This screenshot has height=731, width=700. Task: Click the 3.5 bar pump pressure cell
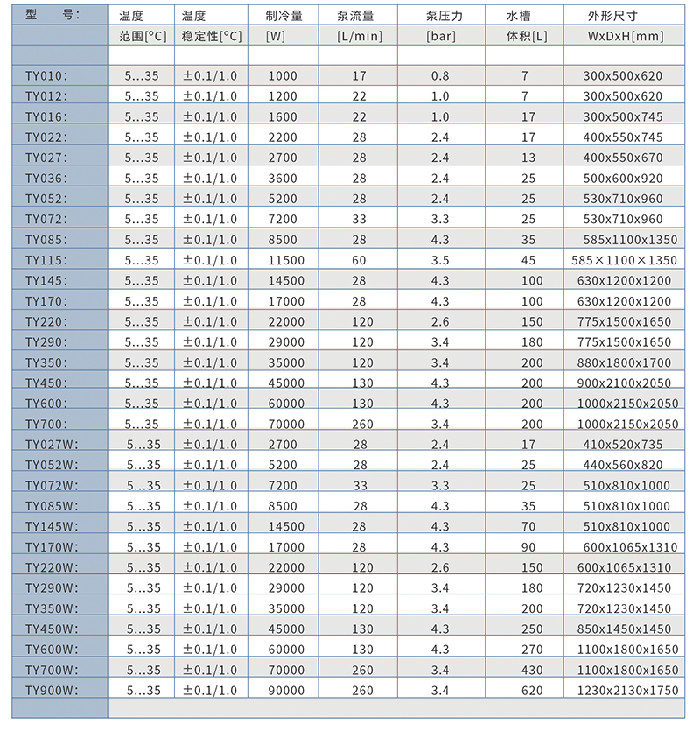439,260
